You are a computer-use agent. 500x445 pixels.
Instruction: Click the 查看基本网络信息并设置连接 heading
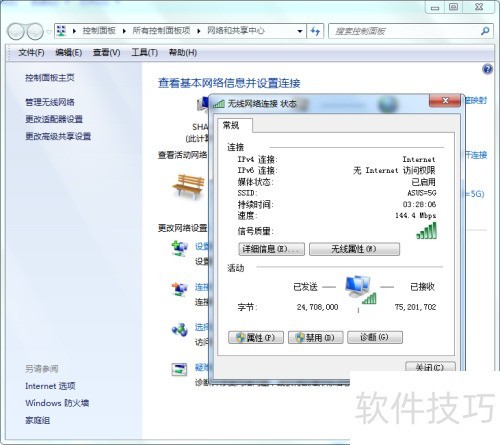[x=229, y=83]
